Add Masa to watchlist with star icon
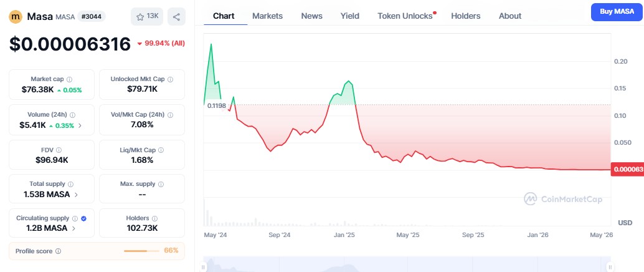644x272 pixels. click(x=147, y=16)
